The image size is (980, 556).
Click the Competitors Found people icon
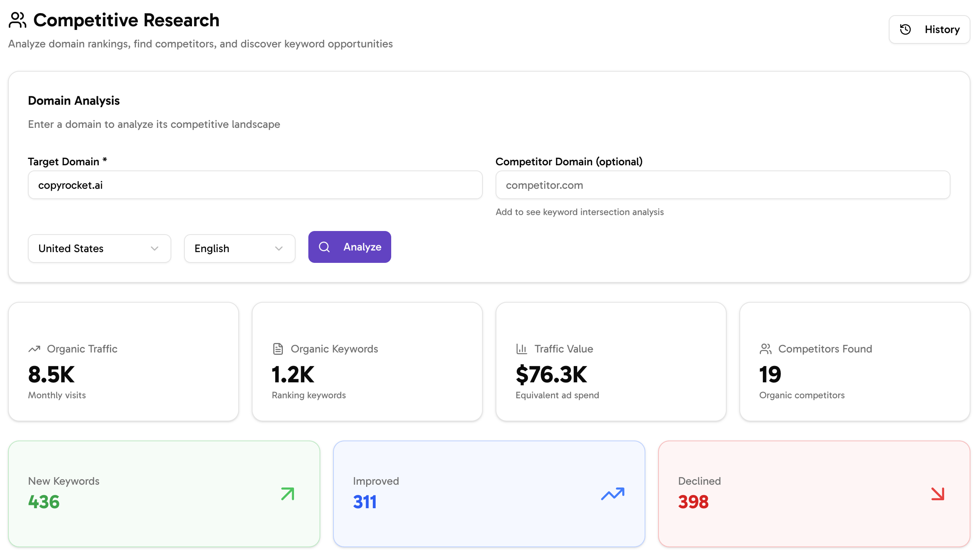tap(766, 348)
